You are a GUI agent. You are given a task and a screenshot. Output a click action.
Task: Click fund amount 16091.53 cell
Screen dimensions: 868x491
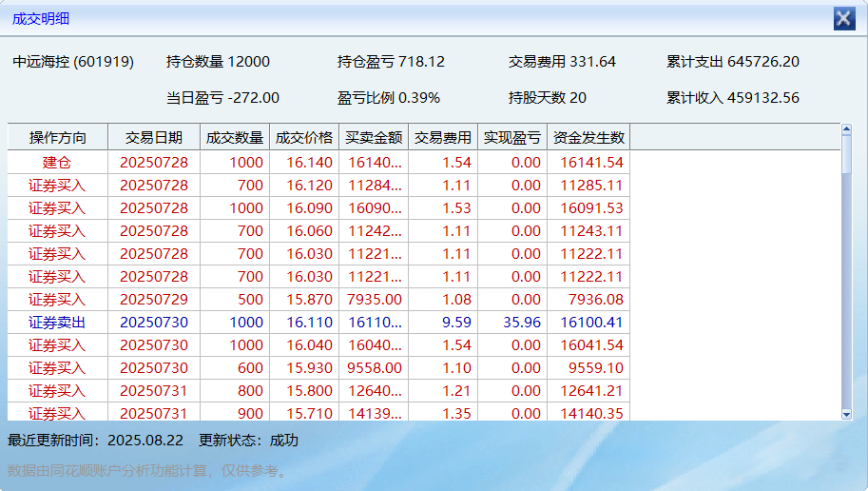click(x=589, y=207)
